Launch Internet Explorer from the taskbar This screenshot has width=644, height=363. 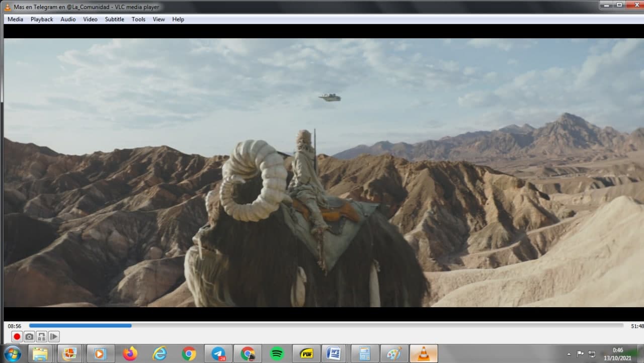(159, 353)
